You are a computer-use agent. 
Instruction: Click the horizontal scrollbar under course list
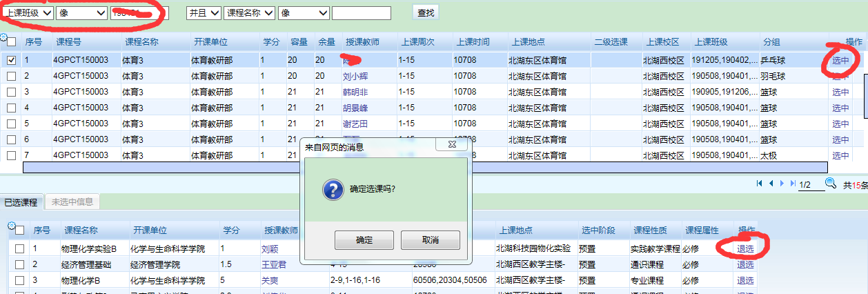click(x=424, y=167)
